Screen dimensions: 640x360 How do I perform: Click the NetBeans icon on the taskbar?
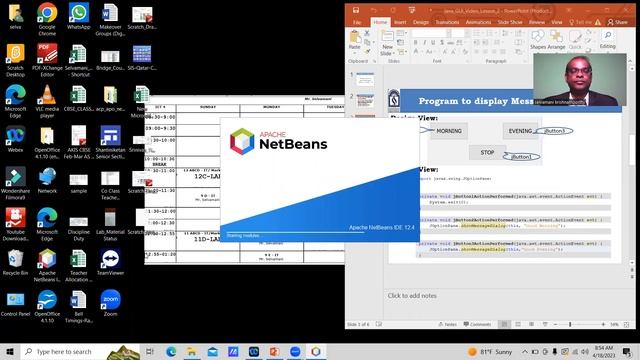tap(316, 351)
